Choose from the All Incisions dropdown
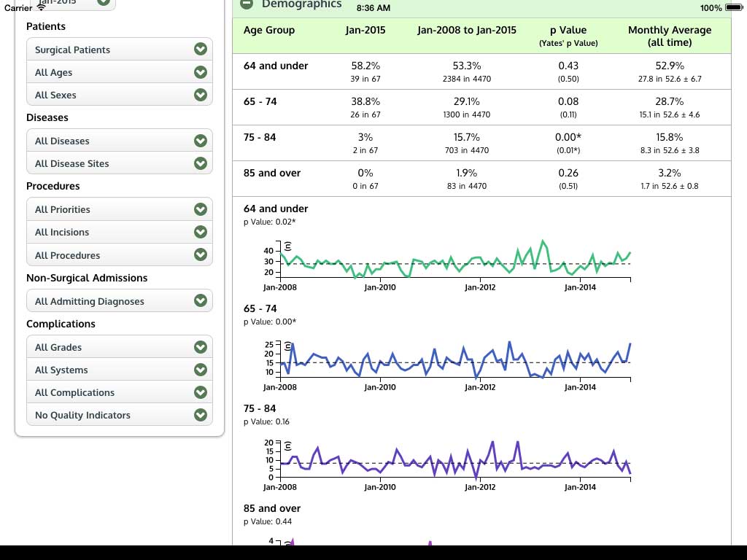This screenshot has width=747, height=560. (120, 232)
